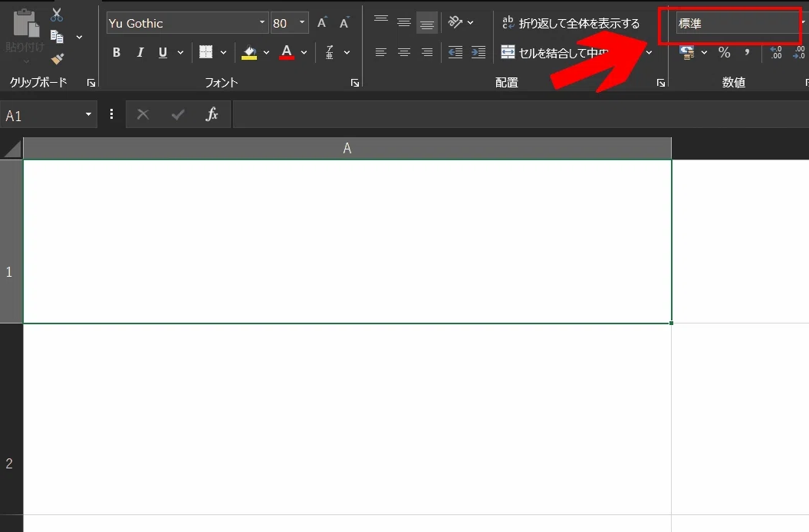Select row 2 header
Screen dimensions: 809x532
click(12, 419)
